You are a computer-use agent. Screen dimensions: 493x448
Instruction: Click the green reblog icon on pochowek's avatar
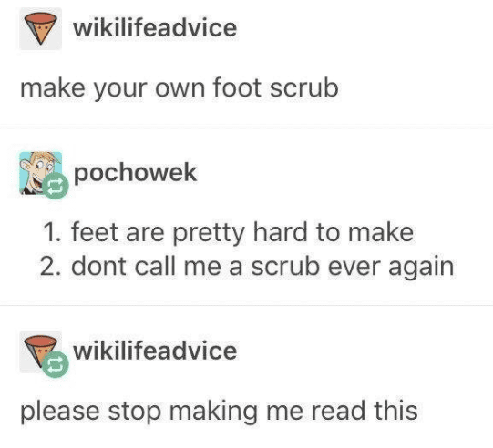56,186
